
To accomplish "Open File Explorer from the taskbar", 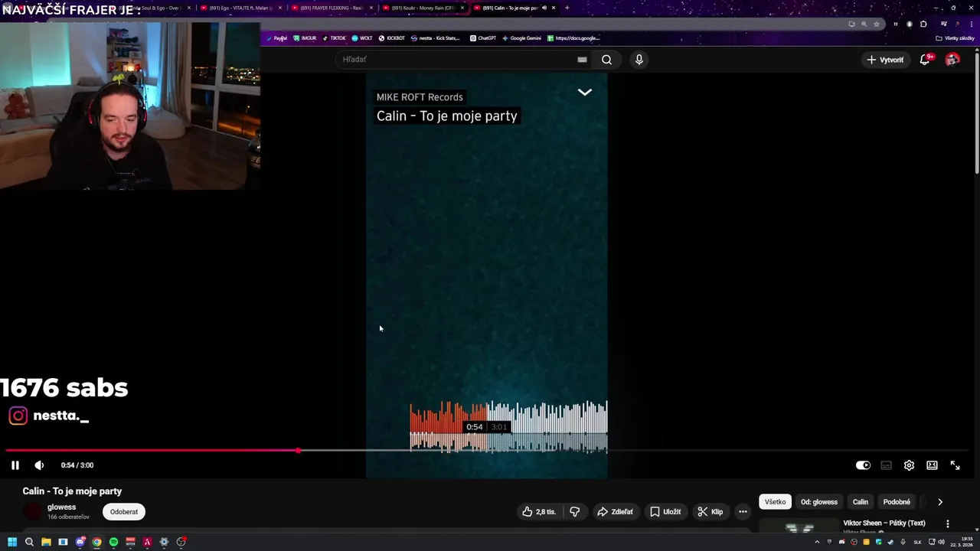I will (x=46, y=542).
